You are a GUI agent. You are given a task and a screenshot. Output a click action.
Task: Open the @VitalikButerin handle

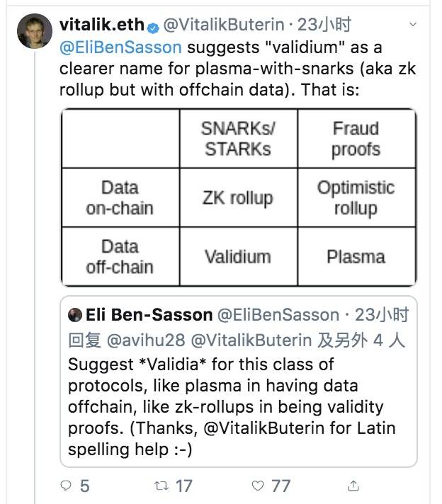(224, 25)
